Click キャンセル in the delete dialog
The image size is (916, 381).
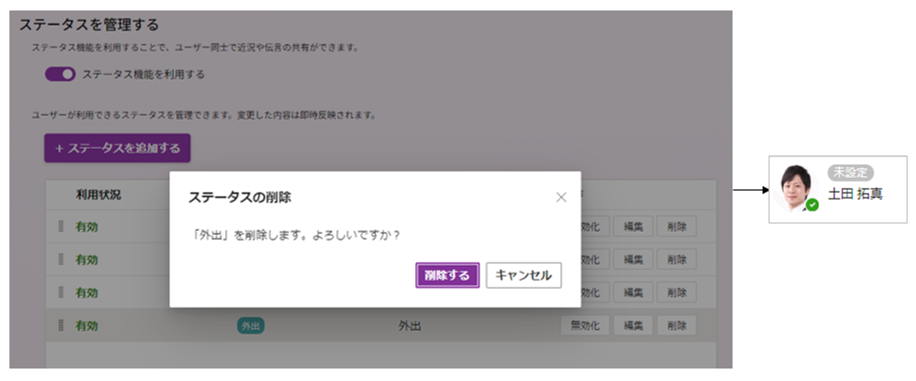(x=523, y=275)
